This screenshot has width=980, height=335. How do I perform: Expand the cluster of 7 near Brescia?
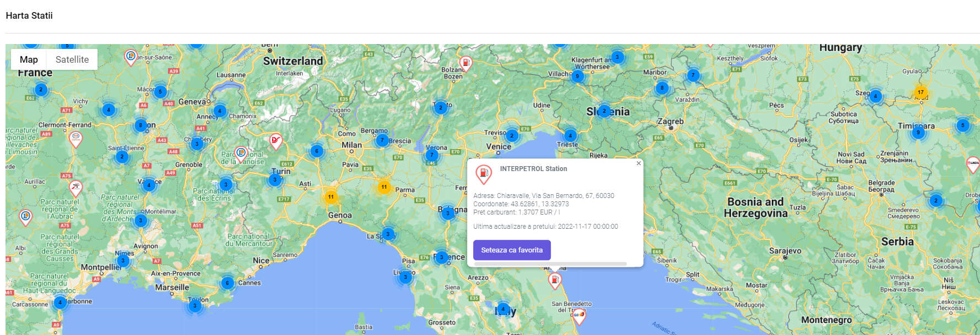382,140
